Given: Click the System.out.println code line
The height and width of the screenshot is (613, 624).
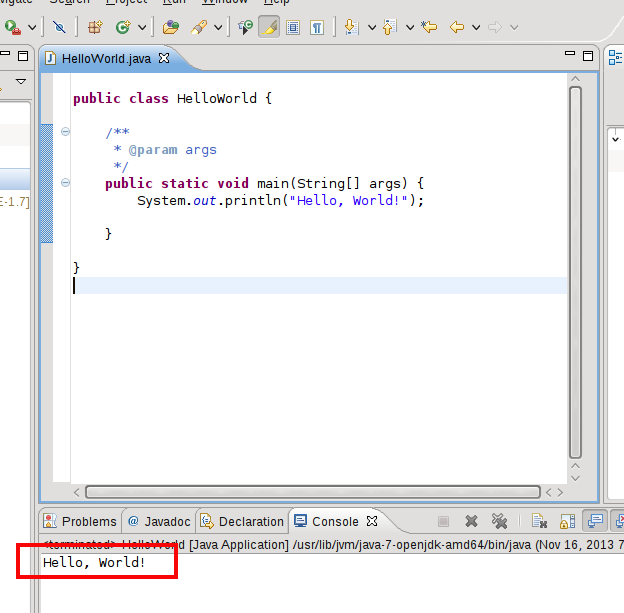Looking at the screenshot, I should 281,200.
